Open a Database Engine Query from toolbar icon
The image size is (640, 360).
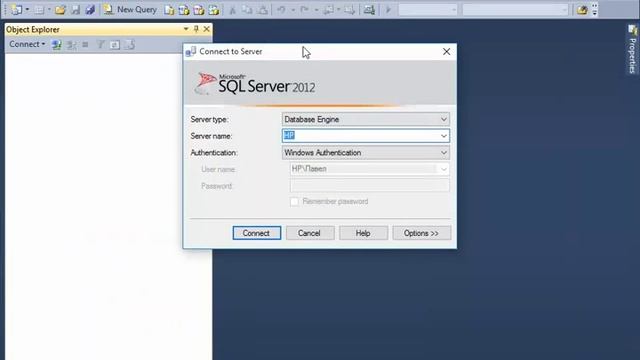(x=169, y=10)
